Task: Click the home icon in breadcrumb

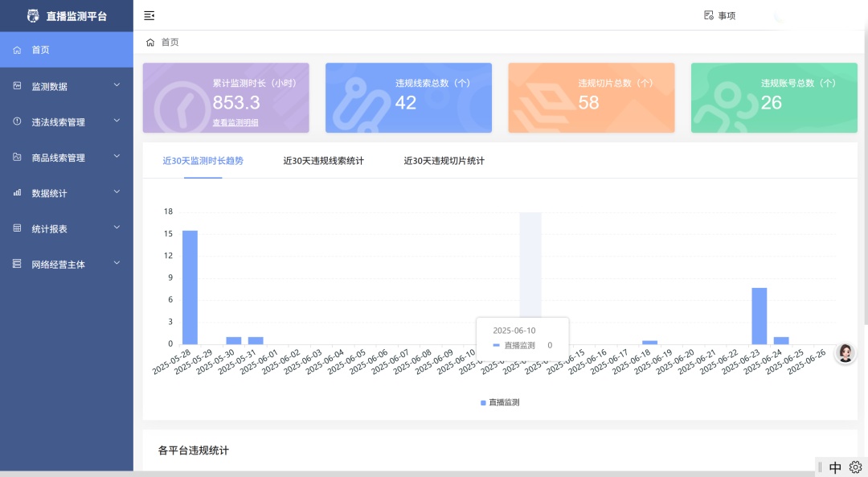Action: click(150, 42)
